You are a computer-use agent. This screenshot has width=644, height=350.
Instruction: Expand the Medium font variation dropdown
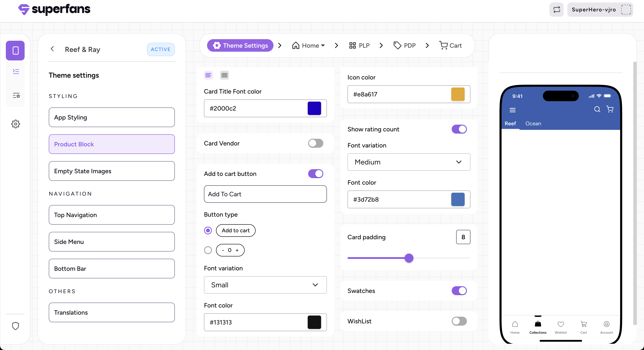coord(409,162)
